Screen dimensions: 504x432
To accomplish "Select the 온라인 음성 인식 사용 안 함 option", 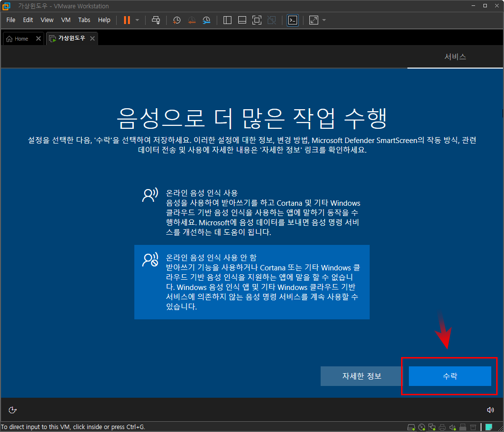I will tap(252, 282).
